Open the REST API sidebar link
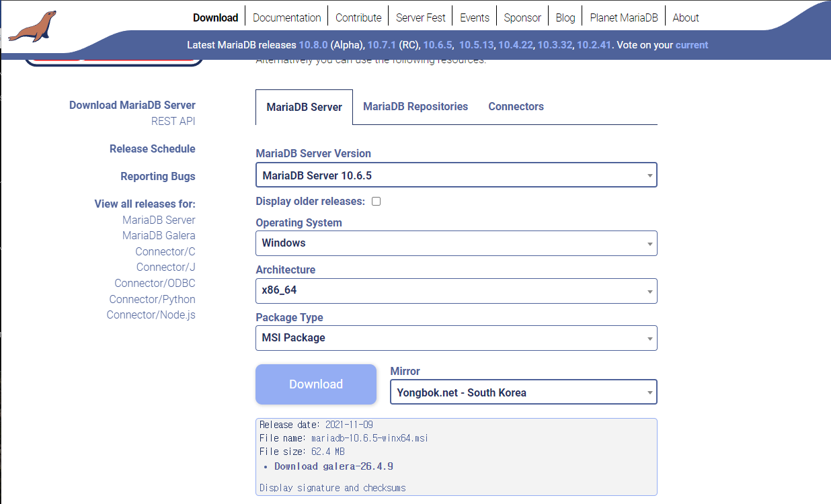Screen dimensions: 831x504 click(173, 121)
